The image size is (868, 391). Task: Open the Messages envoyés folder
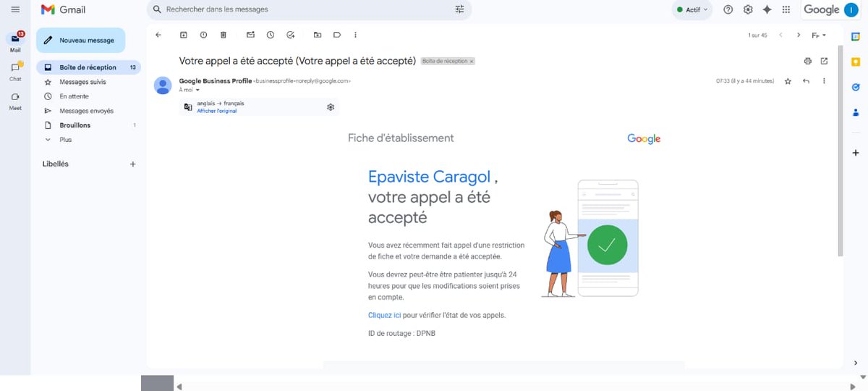click(86, 111)
